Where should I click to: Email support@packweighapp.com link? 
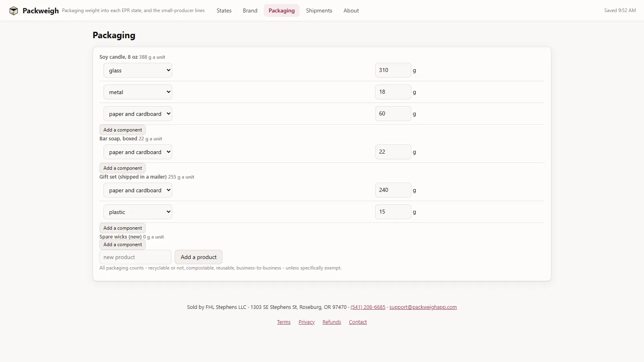pyautogui.click(x=423, y=307)
